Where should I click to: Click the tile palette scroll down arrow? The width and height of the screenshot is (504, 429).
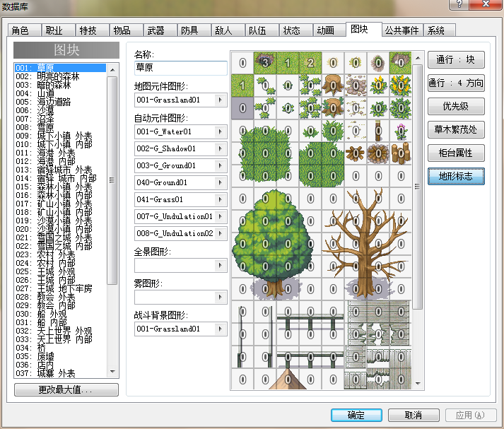[x=418, y=383]
